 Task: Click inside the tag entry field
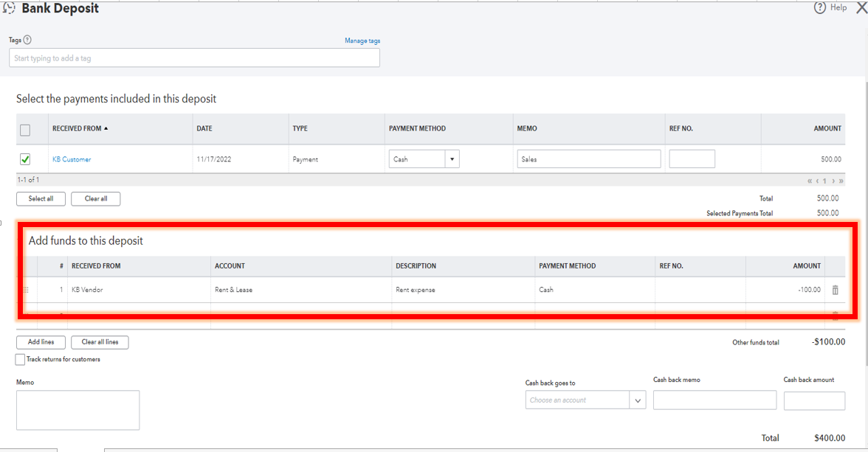pyautogui.click(x=194, y=58)
